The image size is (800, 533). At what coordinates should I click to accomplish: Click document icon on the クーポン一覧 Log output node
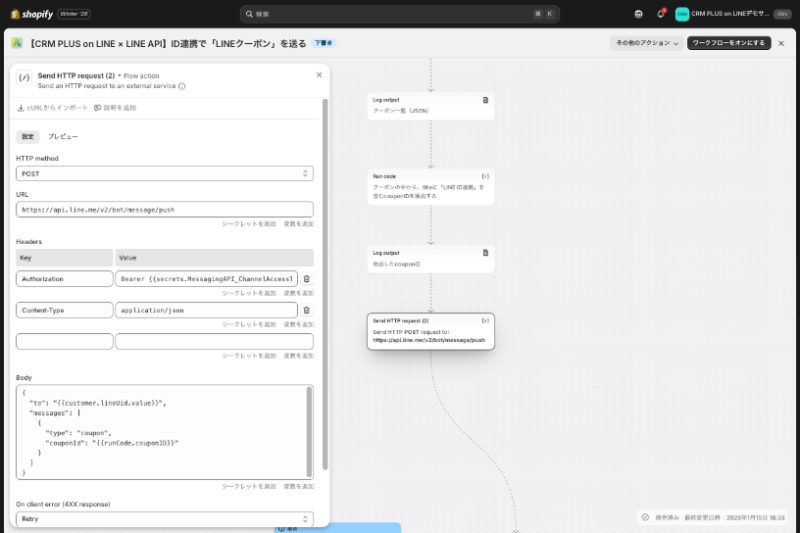pos(485,100)
